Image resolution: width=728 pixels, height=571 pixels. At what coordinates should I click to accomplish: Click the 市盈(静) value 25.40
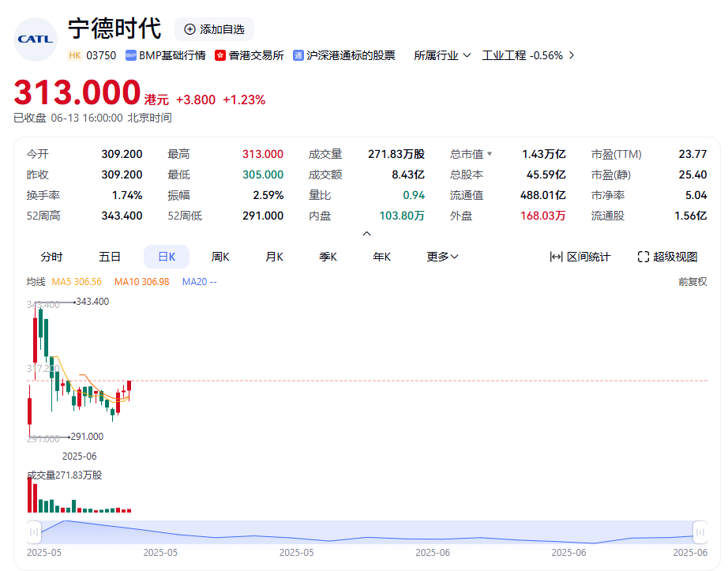[692, 175]
